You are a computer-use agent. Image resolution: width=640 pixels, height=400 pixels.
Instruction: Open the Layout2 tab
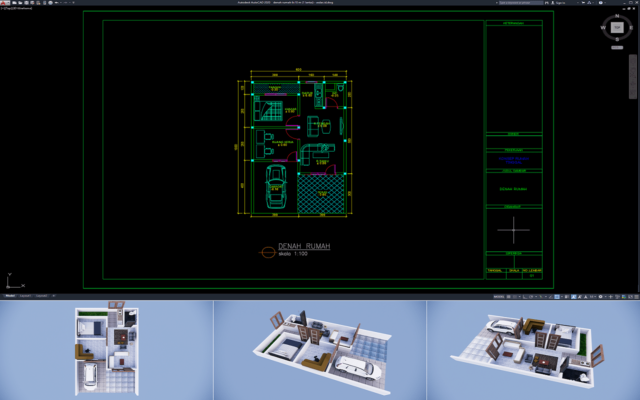pos(41,296)
